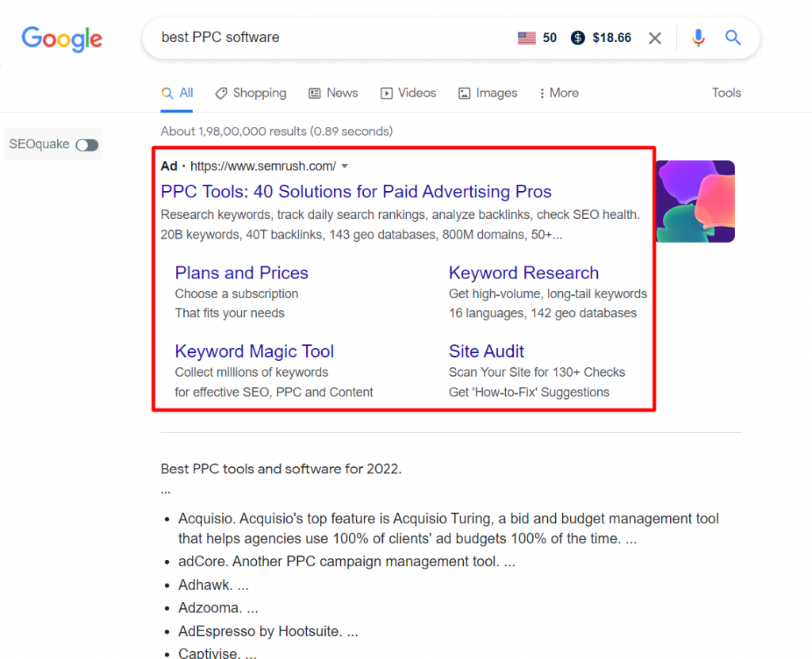Click the microphone icon for voice search
Viewport: 812px width, 659px height.
[699, 37]
